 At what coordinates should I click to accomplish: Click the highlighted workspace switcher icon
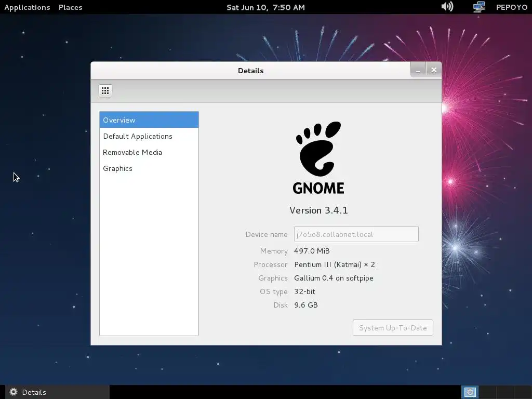click(470, 392)
